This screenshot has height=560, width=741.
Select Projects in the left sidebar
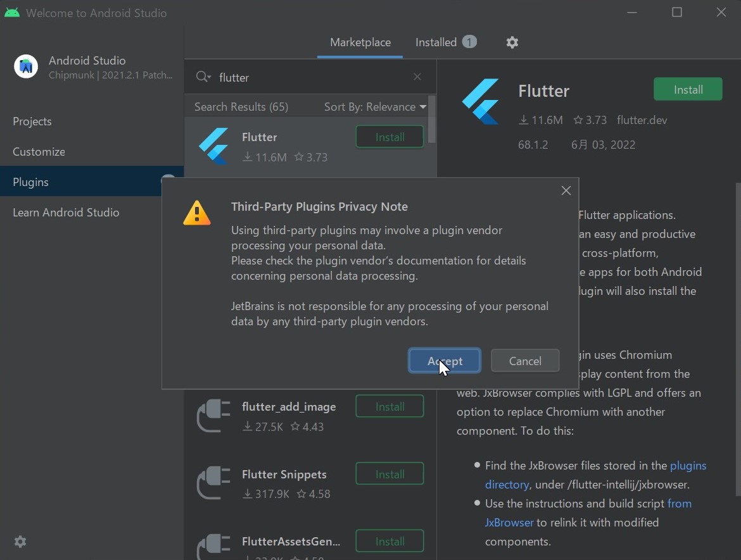(x=32, y=121)
